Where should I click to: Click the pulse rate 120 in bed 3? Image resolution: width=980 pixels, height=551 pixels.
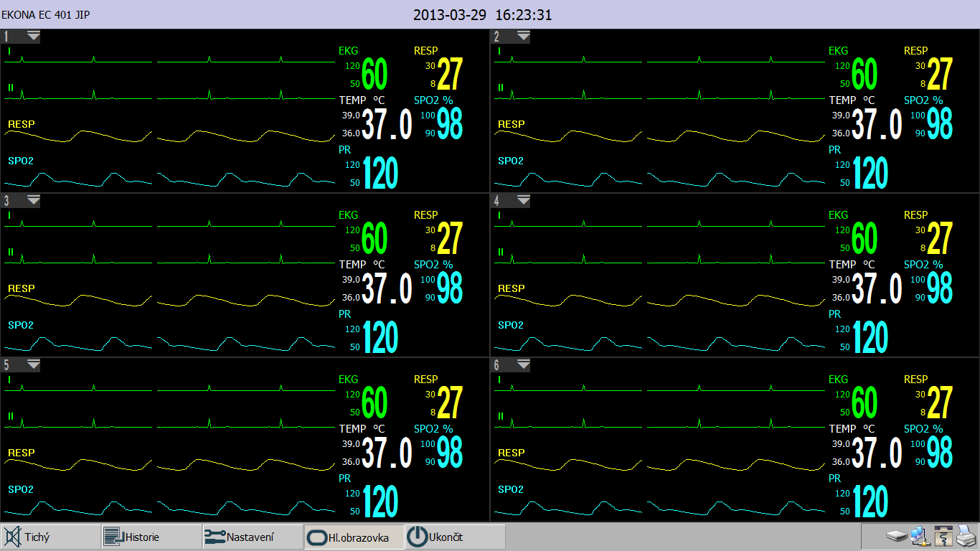(380, 337)
